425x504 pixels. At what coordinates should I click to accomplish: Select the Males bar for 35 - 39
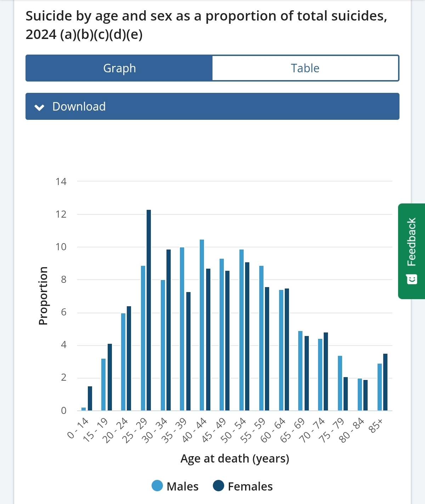(x=182, y=329)
